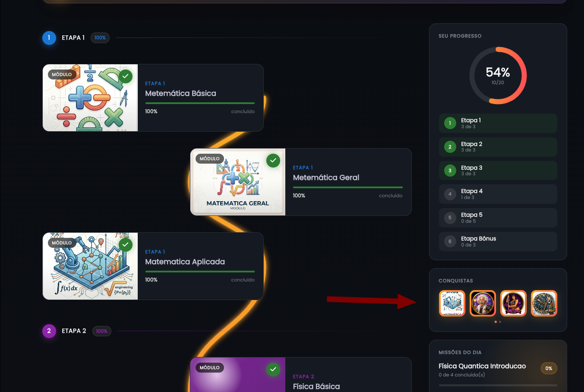Click the blue Etapa 1 number circle

click(x=49, y=38)
